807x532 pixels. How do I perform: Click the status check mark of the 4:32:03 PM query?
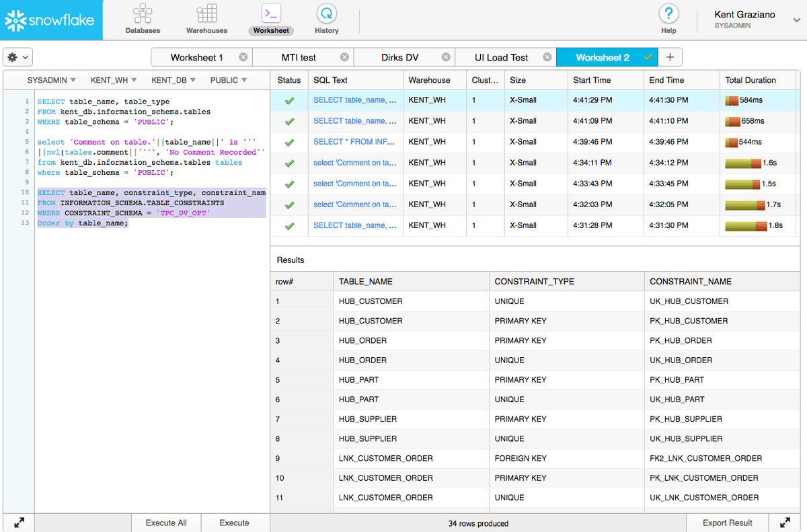[x=289, y=204]
